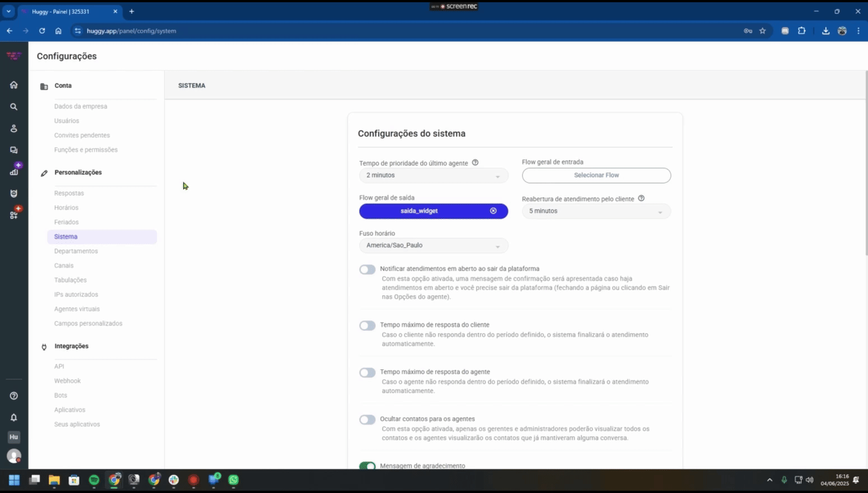This screenshot has height=493, width=868.
Task: Open the search icon in left sidebar
Action: (x=13, y=106)
